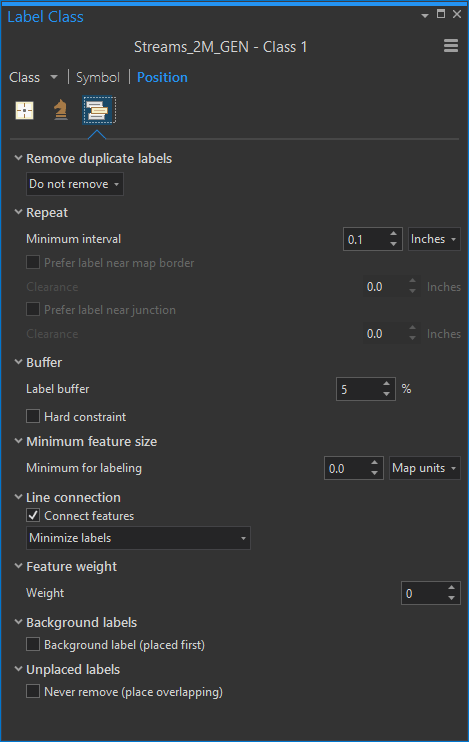Click the up arrow for Weight
The image size is (469, 742).
tap(451, 588)
